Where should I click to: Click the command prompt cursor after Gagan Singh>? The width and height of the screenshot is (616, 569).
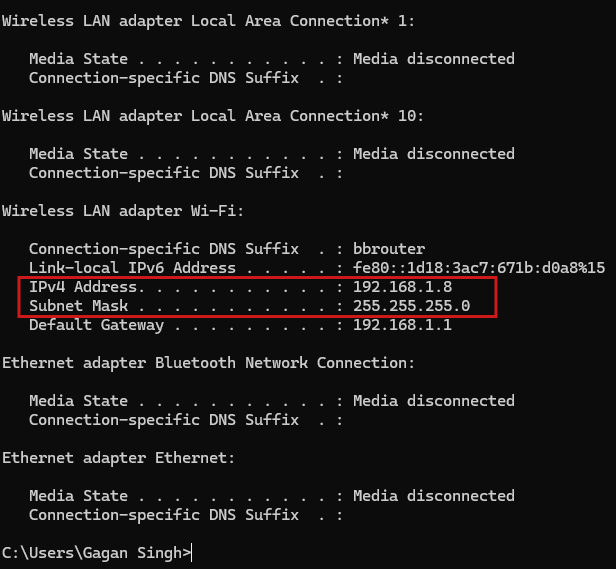[x=192, y=553]
